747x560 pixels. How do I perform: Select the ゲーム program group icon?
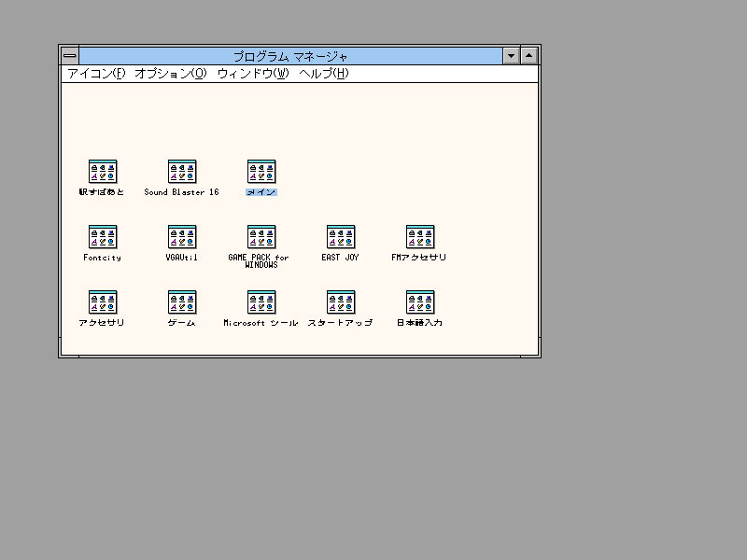click(182, 301)
